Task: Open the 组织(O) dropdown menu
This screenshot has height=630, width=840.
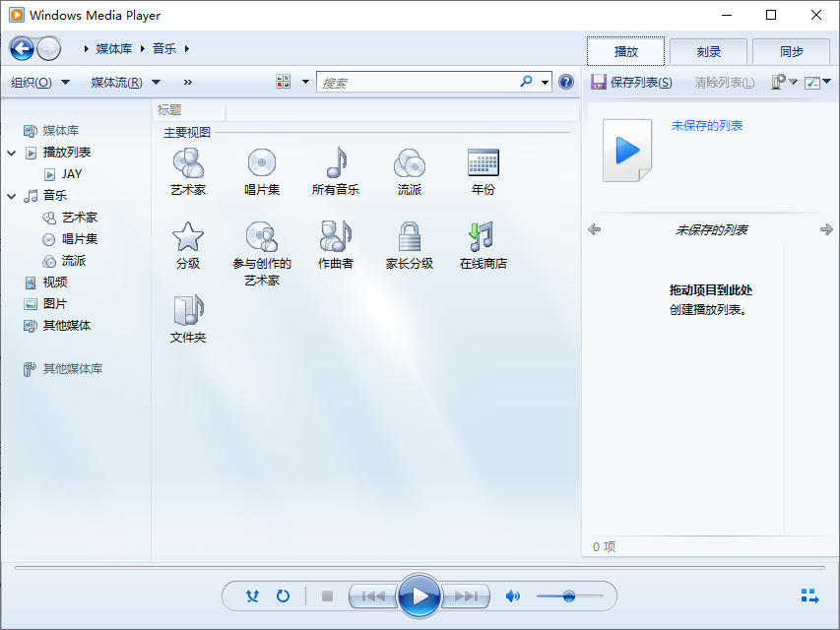Action: (40, 83)
